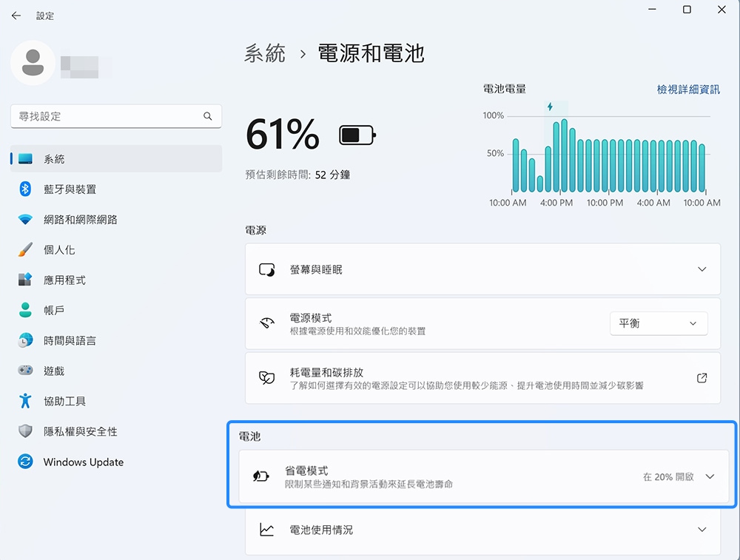Screen dimensions: 740x560
Task: Select 系統 in the sidebar
Action: point(116,159)
